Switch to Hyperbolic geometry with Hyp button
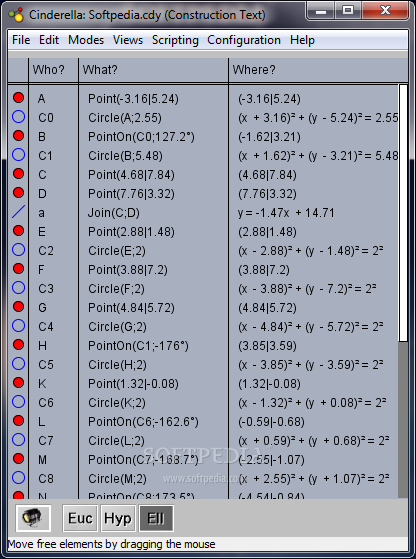This screenshot has width=416, height=559. [x=118, y=518]
